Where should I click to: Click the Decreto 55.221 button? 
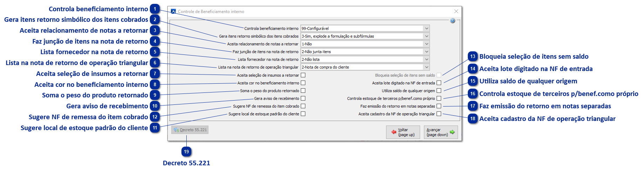click(190, 130)
